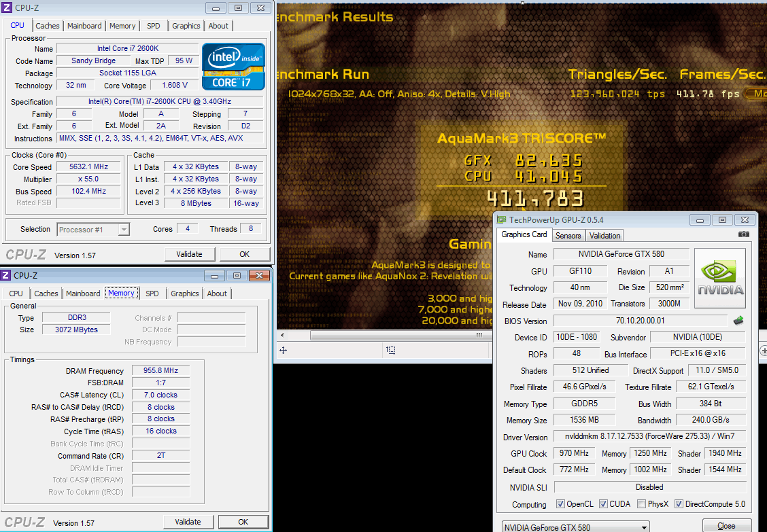Click the Threads value 8 in CPU-Z
The width and height of the screenshot is (767, 532).
[251, 228]
